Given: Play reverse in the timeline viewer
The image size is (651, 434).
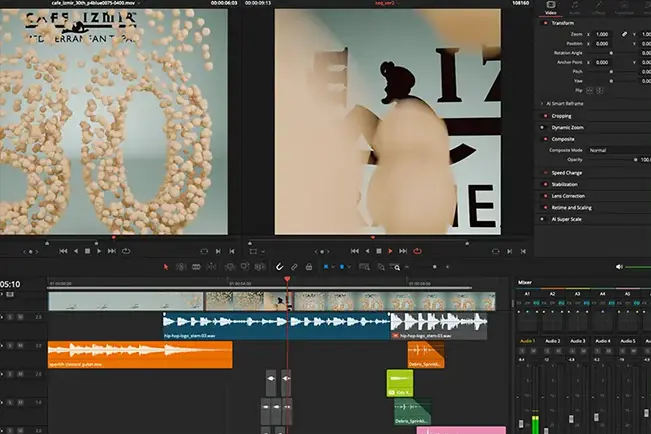Looking at the screenshot, I should click(367, 251).
